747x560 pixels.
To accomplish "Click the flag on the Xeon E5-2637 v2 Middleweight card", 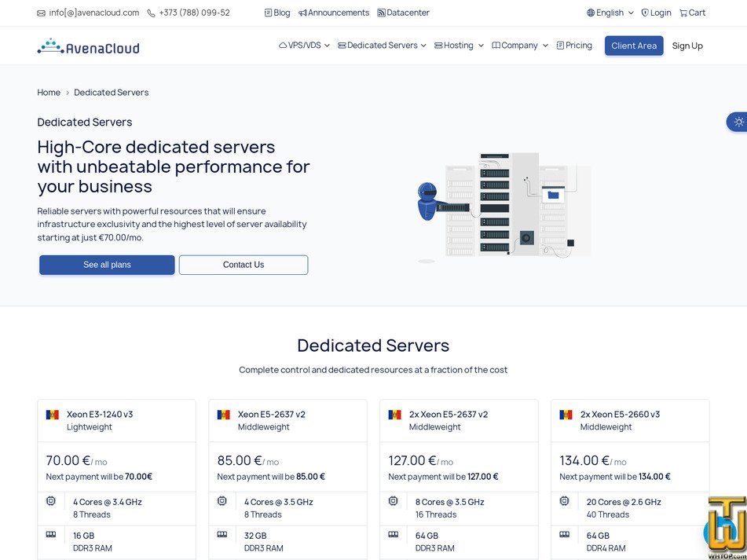I will point(223,415).
